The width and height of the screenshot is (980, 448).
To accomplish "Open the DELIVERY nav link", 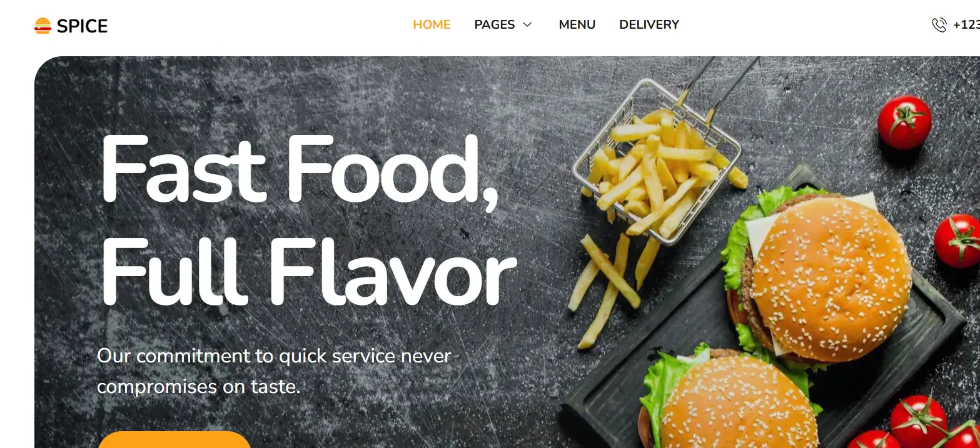I will point(649,24).
